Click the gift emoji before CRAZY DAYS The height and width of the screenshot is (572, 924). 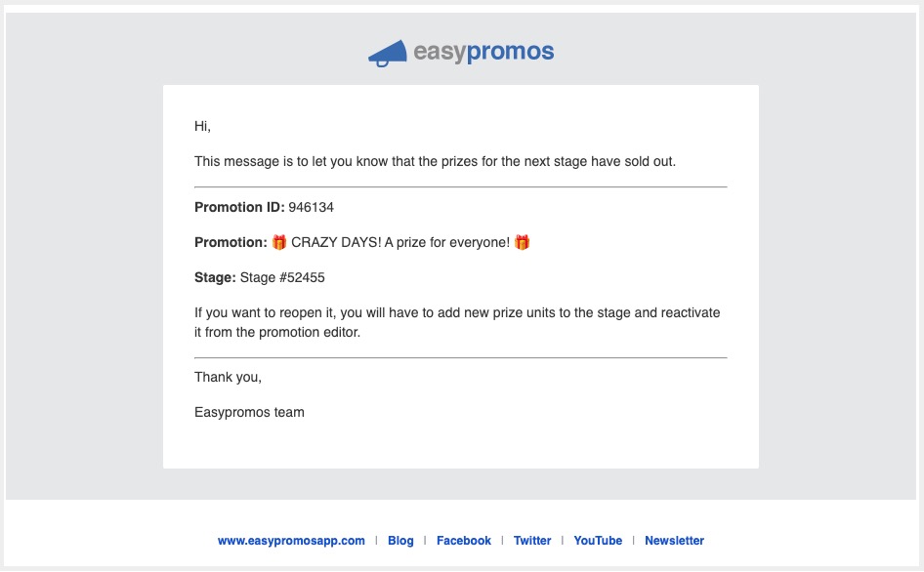click(x=278, y=242)
